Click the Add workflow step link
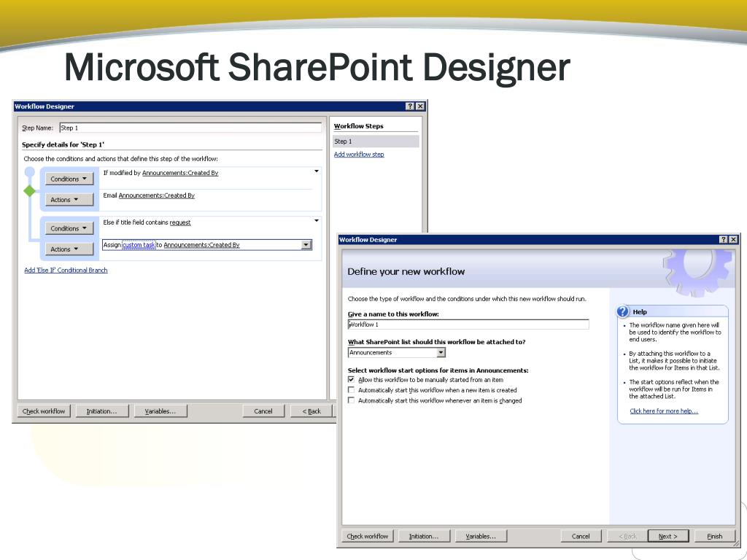Viewport: 747px width, 560px height. tap(359, 155)
